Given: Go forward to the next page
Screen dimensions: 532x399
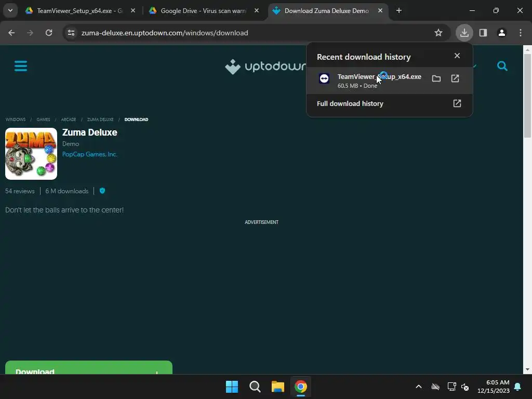Looking at the screenshot, I should coord(30,33).
